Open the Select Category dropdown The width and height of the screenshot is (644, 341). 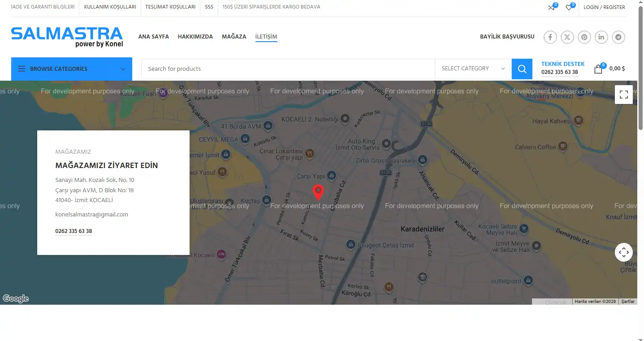pyautogui.click(x=473, y=69)
